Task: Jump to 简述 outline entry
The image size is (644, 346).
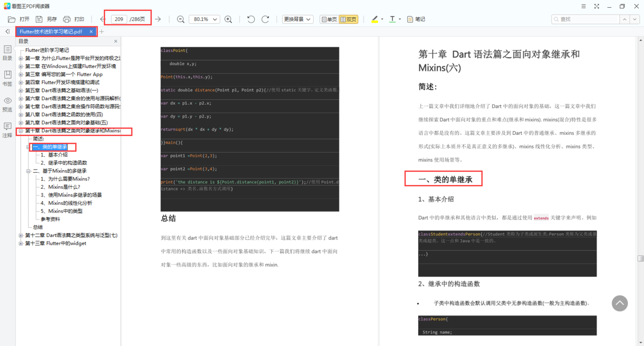Action: click(x=38, y=139)
